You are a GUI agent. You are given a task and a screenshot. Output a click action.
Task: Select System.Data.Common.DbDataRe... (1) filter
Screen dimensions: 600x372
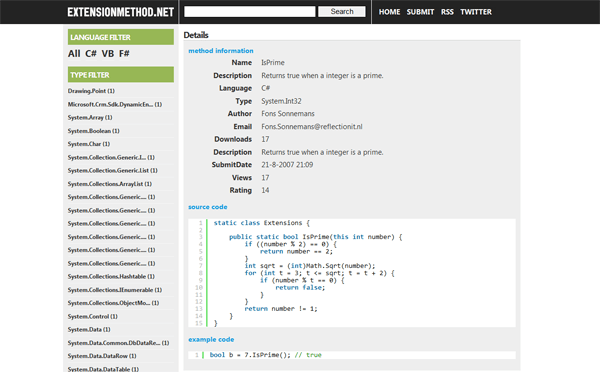(x=118, y=343)
